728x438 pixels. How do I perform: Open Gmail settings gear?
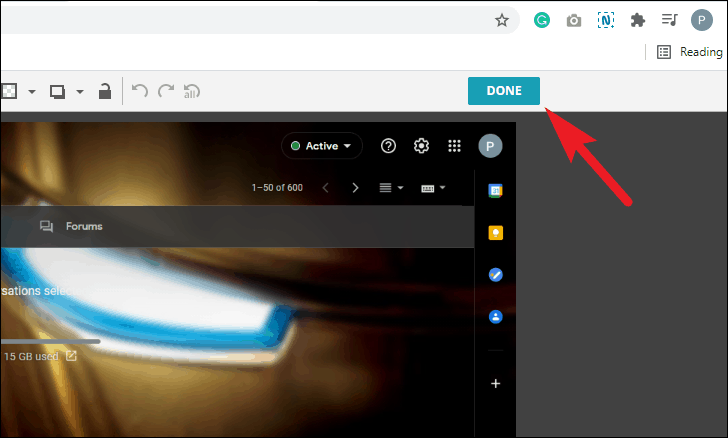pyautogui.click(x=421, y=146)
